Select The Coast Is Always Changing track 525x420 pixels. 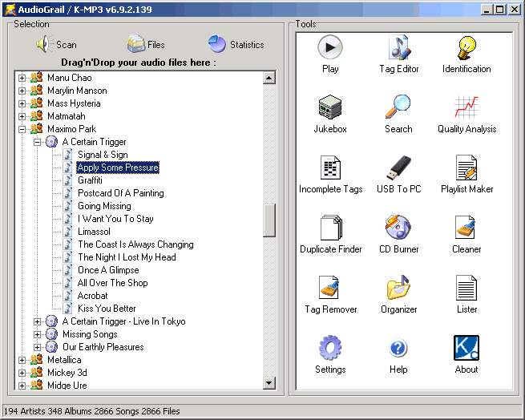click(135, 244)
